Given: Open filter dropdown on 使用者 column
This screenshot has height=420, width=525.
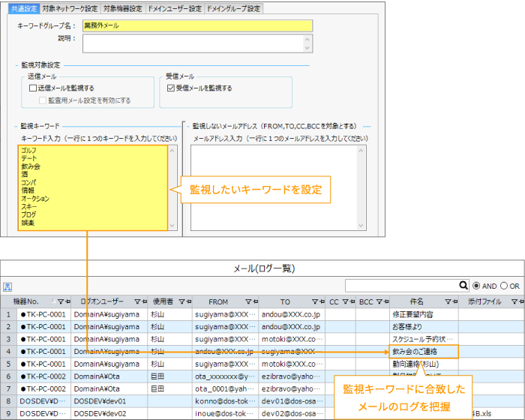Looking at the screenshot, I should click(181, 301).
